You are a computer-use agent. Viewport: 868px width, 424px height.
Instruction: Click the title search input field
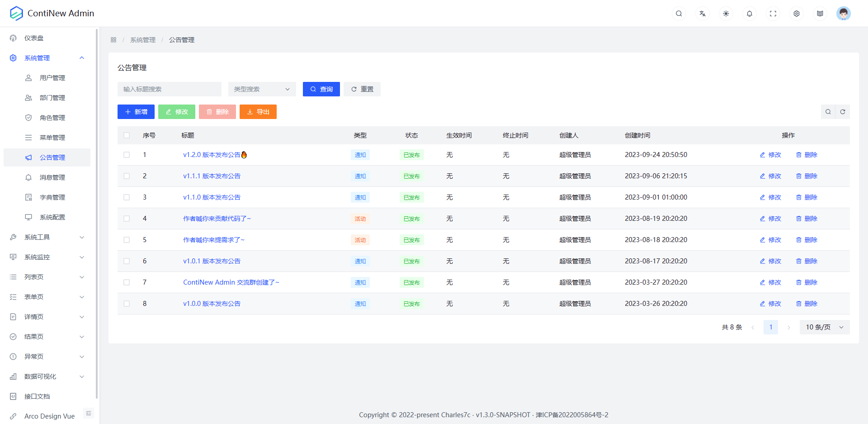click(169, 89)
